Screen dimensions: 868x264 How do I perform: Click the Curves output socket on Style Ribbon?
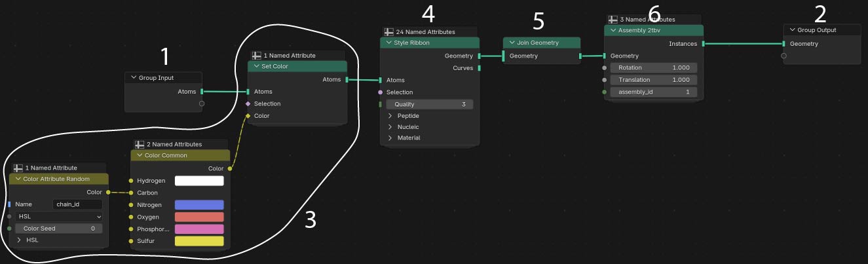click(x=480, y=68)
